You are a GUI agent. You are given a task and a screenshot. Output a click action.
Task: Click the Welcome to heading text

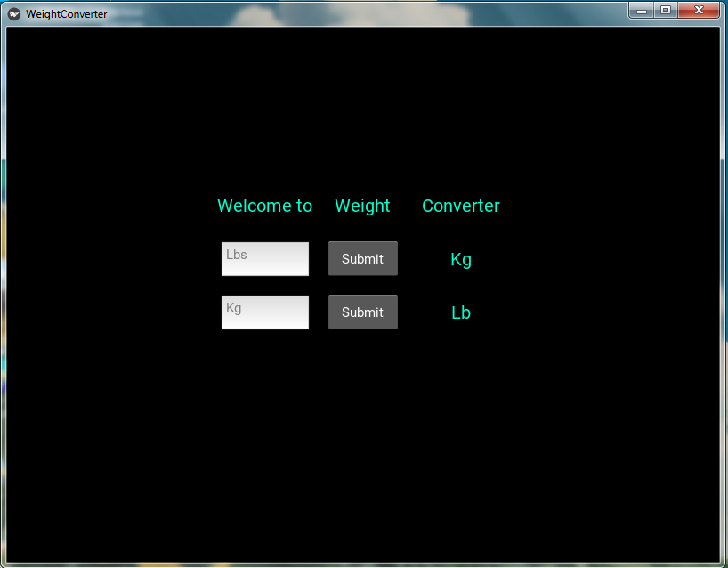(264, 206)
